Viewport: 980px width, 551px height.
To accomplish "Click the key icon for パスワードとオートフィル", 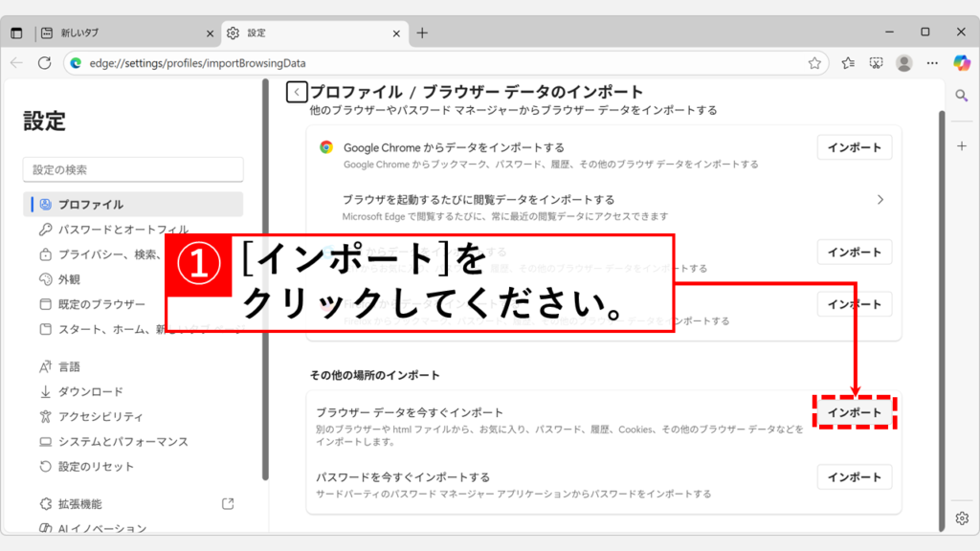I will coord(45,230).
